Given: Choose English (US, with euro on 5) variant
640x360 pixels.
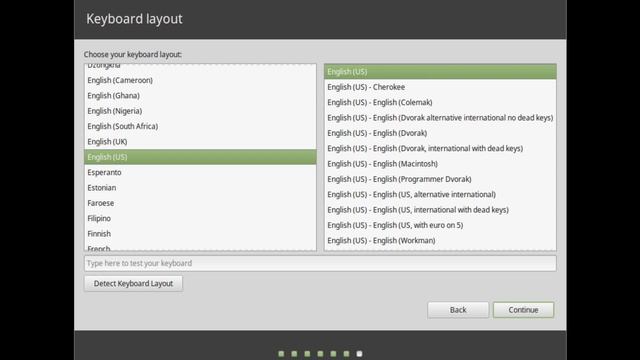Looking at the screenshot, I should [x=440, y=225].
